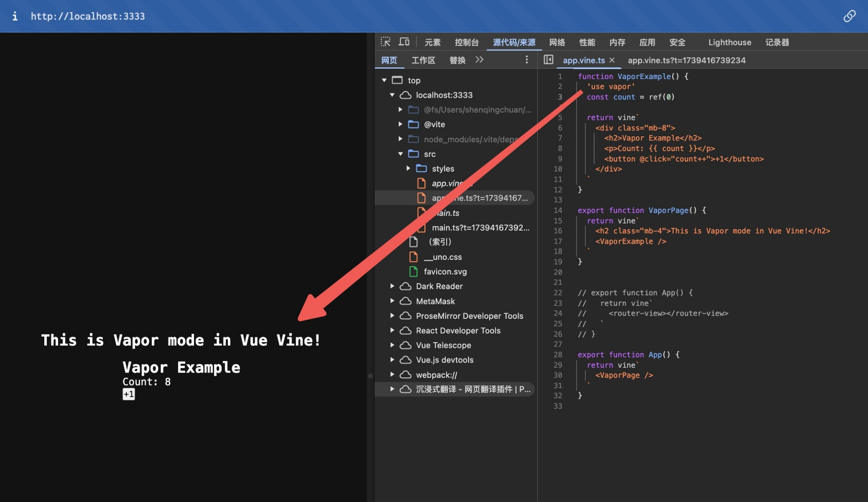Click the Vapor Example page heading

pyautogui.click(x=181, y=367)
